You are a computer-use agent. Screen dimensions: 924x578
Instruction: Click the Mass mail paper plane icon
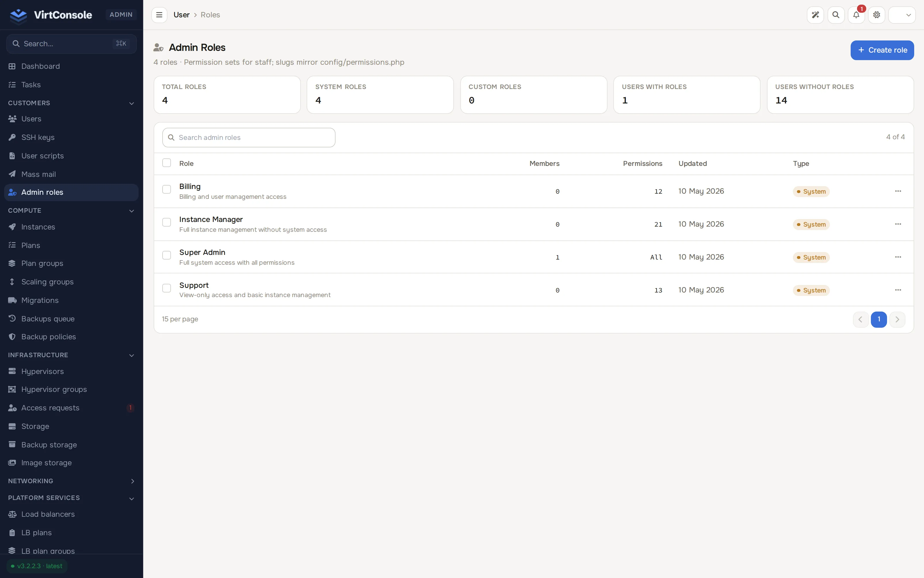pos(12,174)
